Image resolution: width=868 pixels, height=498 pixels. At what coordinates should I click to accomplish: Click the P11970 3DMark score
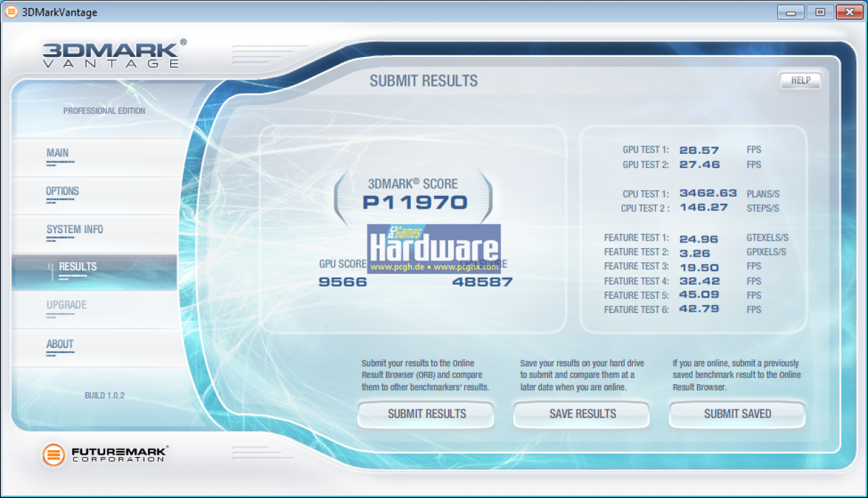pyautogui.click(x=415, y=202)
